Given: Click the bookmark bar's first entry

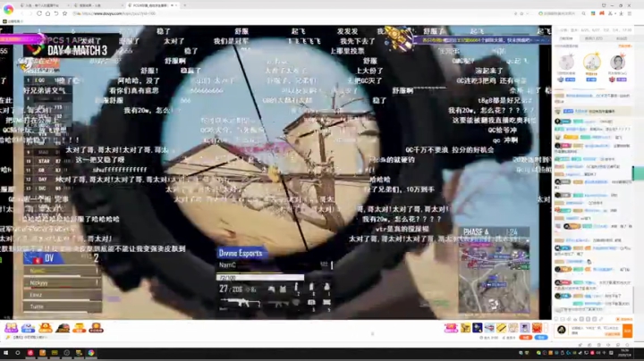Looking at the screenshot, I should pos(13,21).
